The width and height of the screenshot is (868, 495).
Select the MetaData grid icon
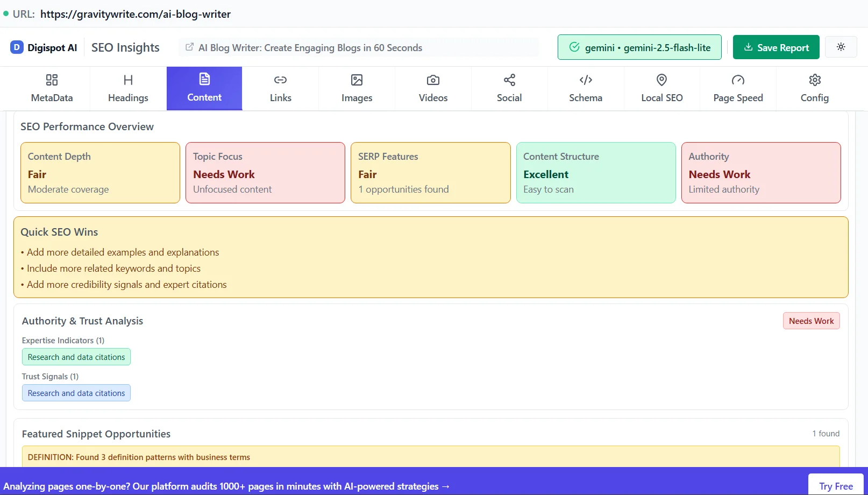coord(51,80)
